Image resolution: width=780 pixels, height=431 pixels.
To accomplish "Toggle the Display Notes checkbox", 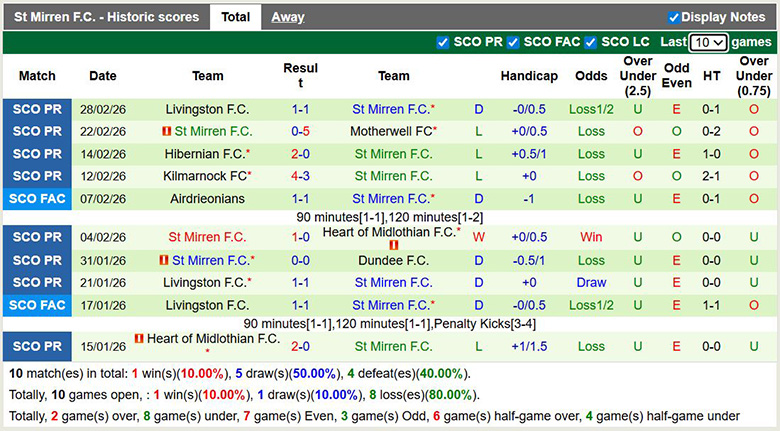I will (x=674, y=17).
